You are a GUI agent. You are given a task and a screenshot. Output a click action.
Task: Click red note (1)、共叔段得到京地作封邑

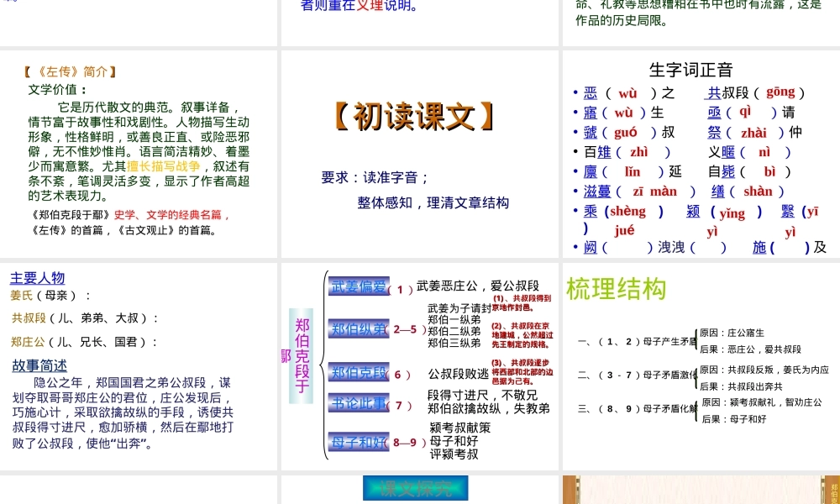tap(522, 302)
